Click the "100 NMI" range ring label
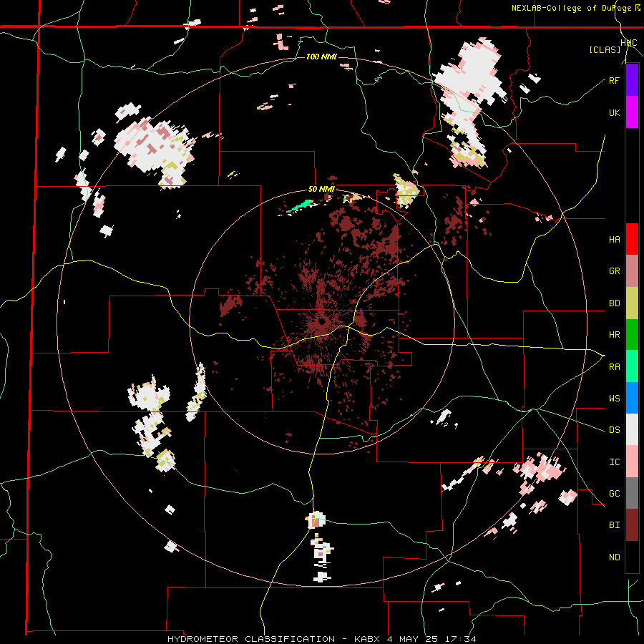The width and height of the screenshot is (644, 644). click(x=321, y=57)
